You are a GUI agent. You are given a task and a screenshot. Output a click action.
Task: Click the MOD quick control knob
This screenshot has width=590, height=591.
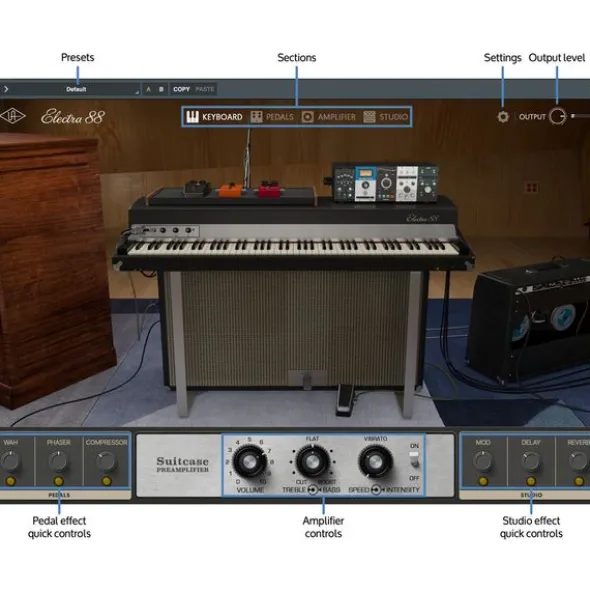[x=483, y=461]
